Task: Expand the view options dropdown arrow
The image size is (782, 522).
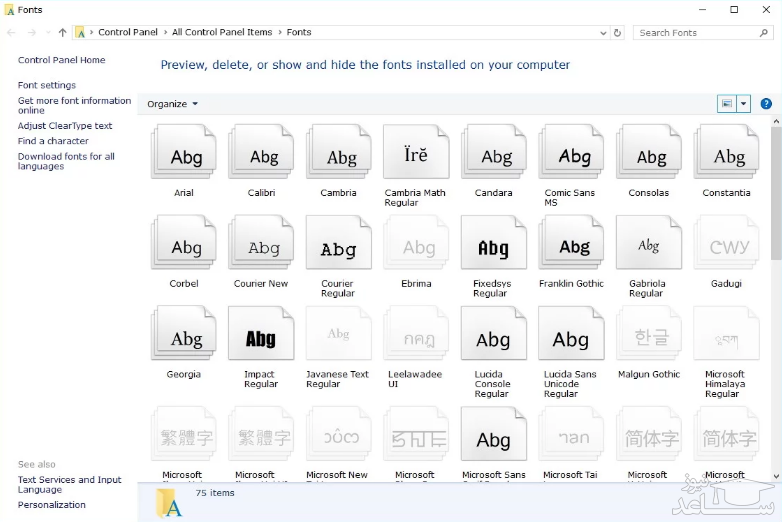Action: pyautogui.click(x=744, y=104)
